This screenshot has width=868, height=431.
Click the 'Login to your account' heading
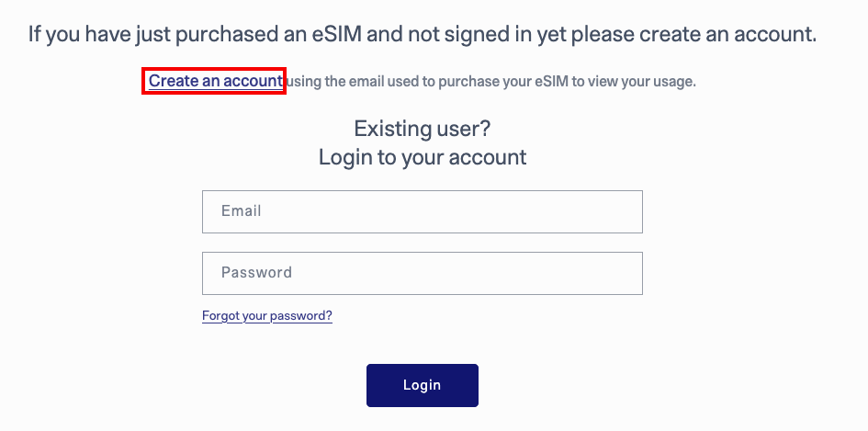(422, 157)
